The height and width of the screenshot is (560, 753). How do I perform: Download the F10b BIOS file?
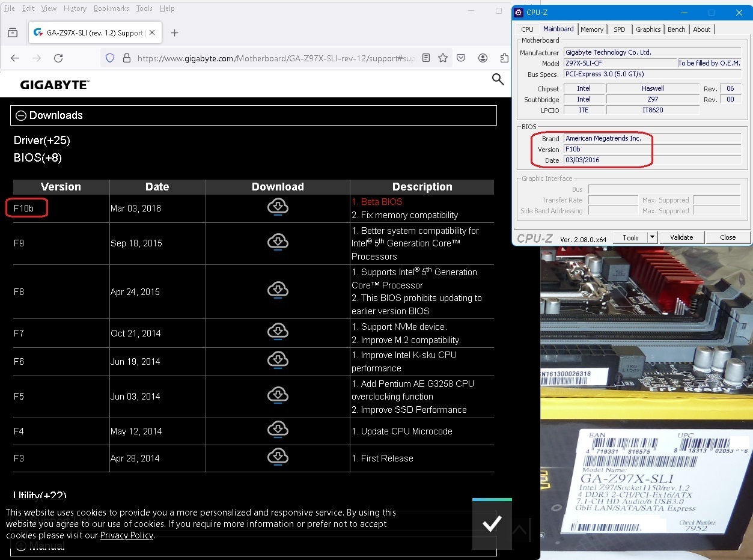point(278,207)
